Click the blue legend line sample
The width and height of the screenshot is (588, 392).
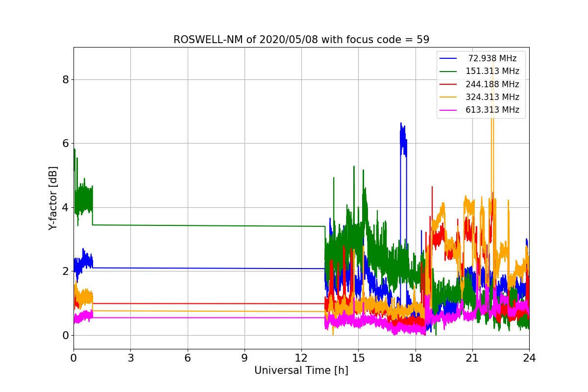tap(448, 59)
